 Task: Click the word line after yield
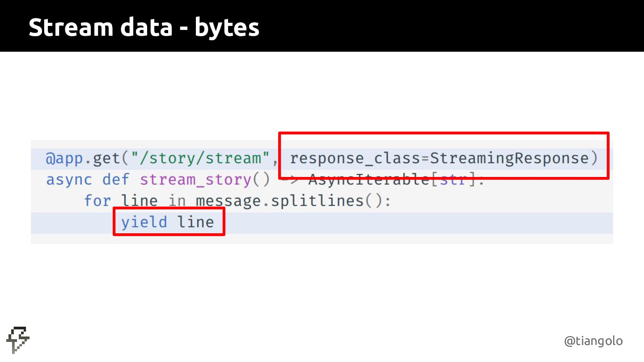[x=196, y=222]
